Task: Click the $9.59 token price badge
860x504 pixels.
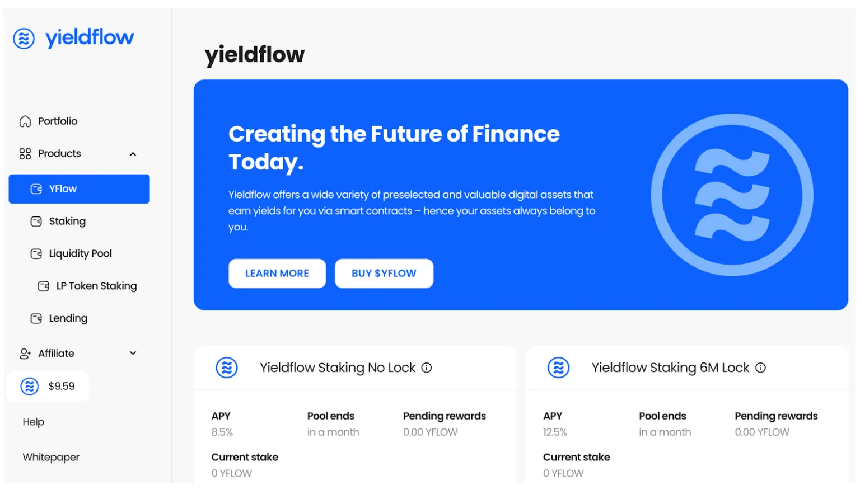Action: pyautogui.click(x=48, y=386)
